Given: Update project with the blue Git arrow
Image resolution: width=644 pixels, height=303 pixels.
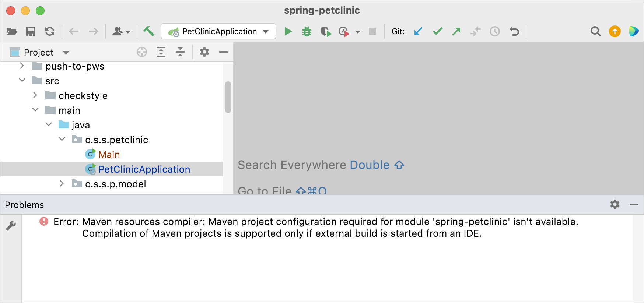Looking at the screenshot, I should [418, 32].
